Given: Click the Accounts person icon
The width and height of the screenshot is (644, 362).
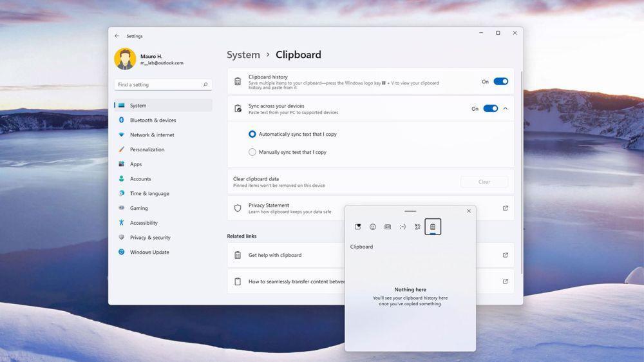Looking at the screenshot, I should pos(122,178).
